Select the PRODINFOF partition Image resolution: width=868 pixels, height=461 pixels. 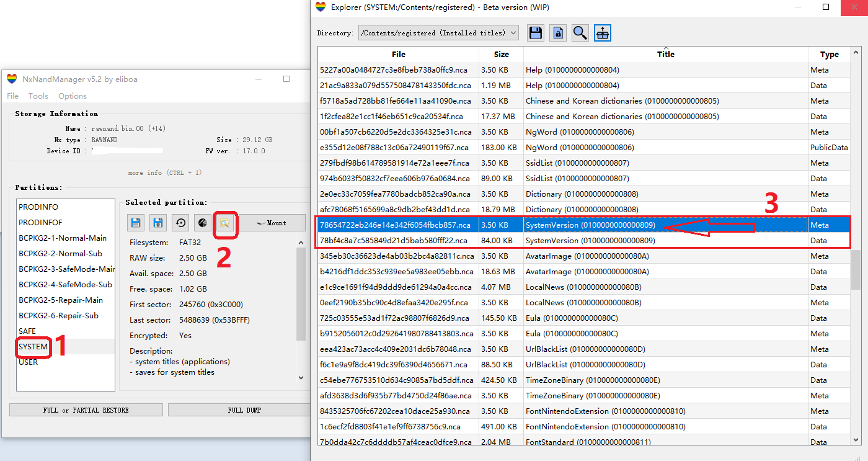click(x=66, y=222)
